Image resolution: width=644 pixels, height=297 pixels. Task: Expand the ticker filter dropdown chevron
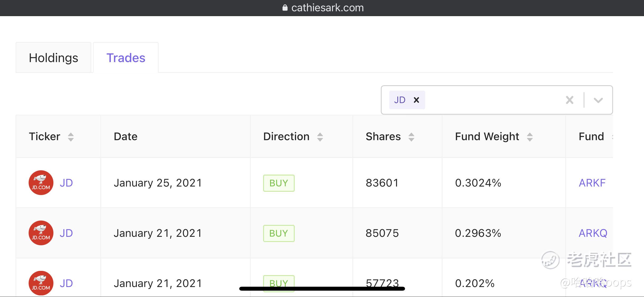click(598, 100)
